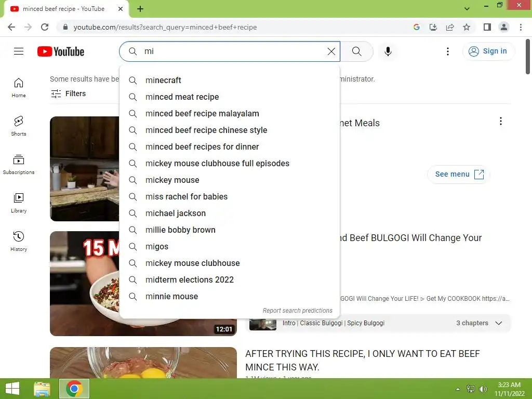Close the minced beef recipe tab
Screen dimensions: 532x399
121,9
